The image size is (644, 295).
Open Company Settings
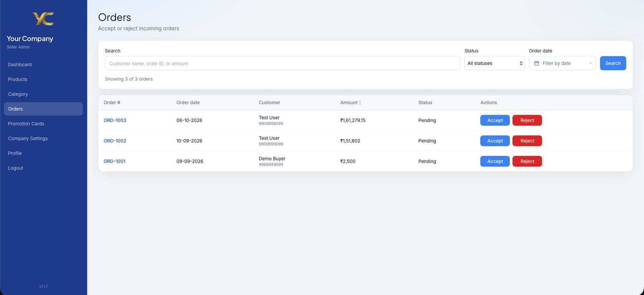click(43, 138)
